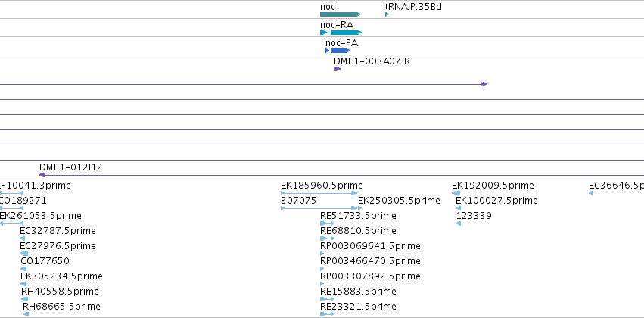Select the DME1-012I12 arrowhead marker
The image size is (644, 318).
(x=42, y=175)
